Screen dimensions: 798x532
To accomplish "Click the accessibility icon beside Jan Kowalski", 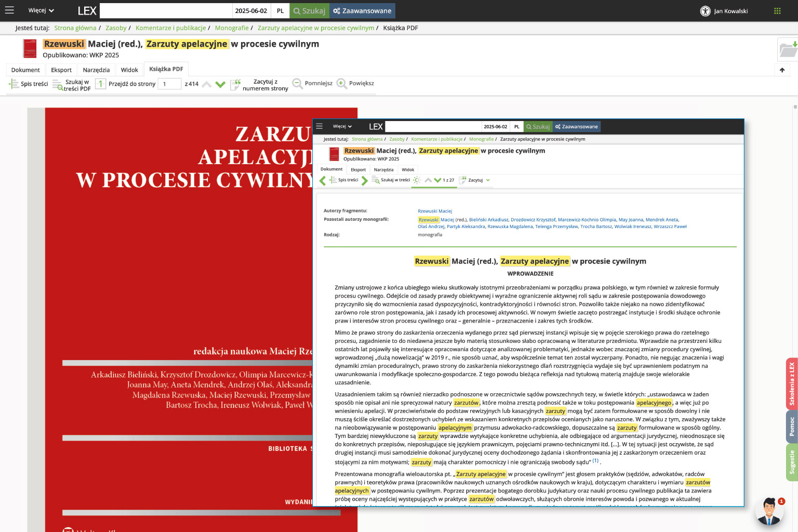I will (705, 11).
